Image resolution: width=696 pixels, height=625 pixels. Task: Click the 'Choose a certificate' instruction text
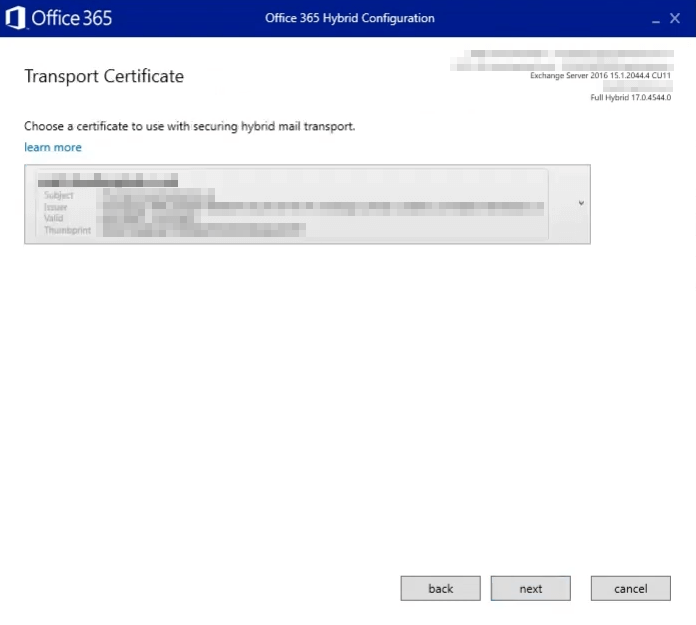pos(190,127)
